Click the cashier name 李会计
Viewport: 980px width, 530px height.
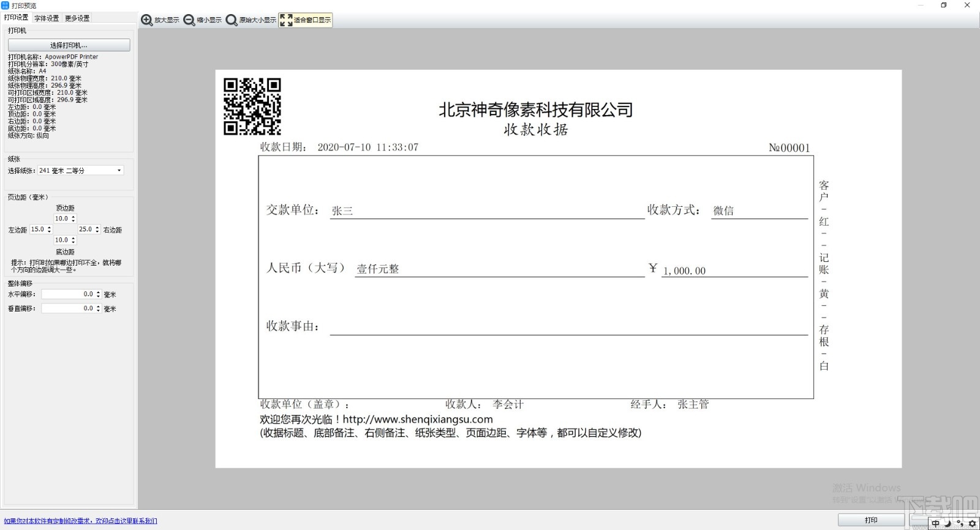tap(508, 405)
